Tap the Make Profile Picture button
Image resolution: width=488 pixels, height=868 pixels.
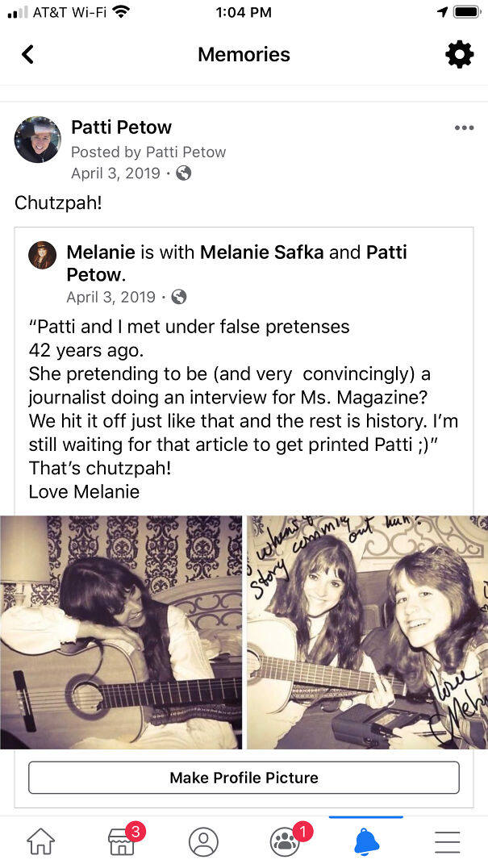244,778
